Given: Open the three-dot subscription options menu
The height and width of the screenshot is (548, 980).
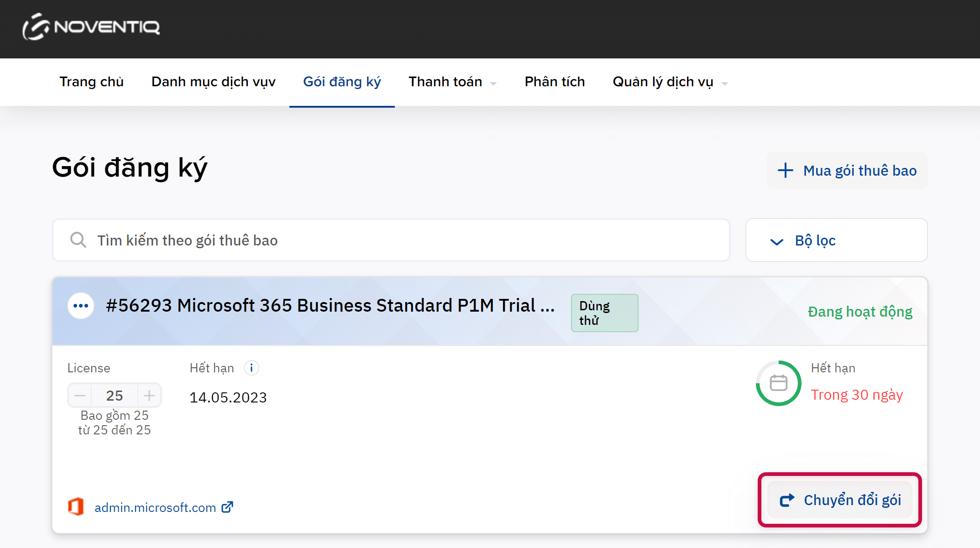Looking at the screenshot, I should (x=81, y=306).
